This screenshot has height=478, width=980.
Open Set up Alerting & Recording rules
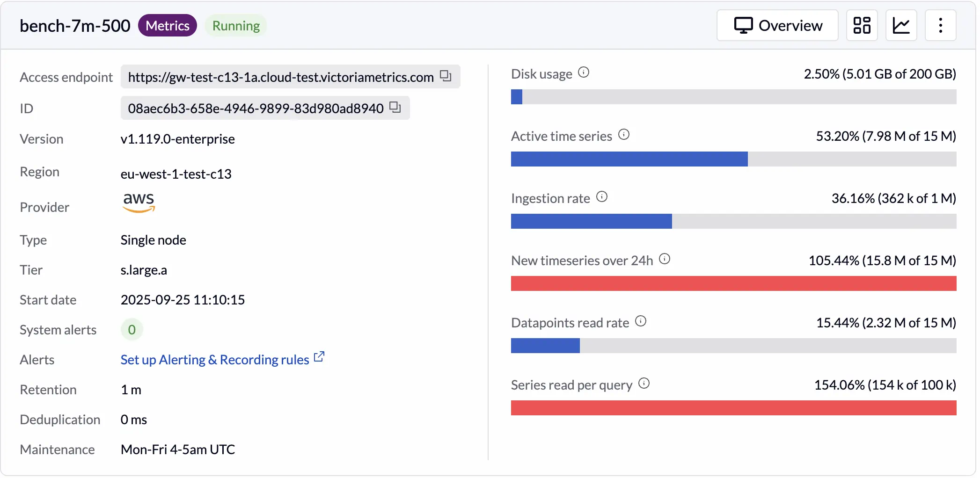[x=214, y=359]
